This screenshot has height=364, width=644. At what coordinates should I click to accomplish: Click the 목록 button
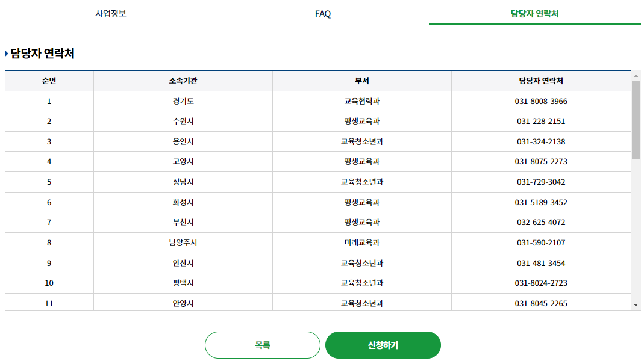pyautogui.click(x=263, y=345)
